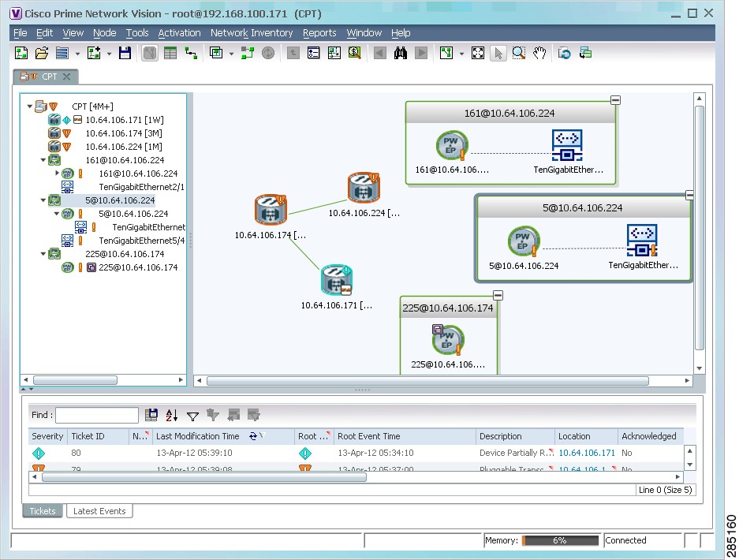Activate the selection arrow tool
This screenshot has height=560, width=739.
(498, 53)
